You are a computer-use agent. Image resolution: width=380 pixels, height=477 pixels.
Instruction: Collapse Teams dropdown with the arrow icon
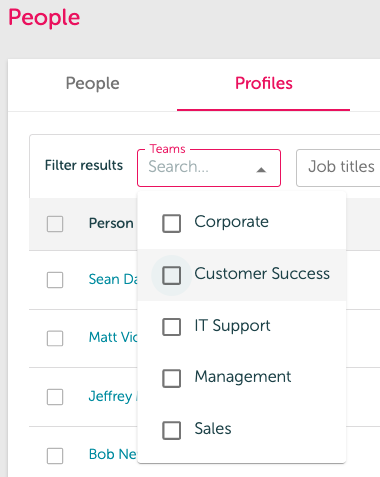(261, 170)
